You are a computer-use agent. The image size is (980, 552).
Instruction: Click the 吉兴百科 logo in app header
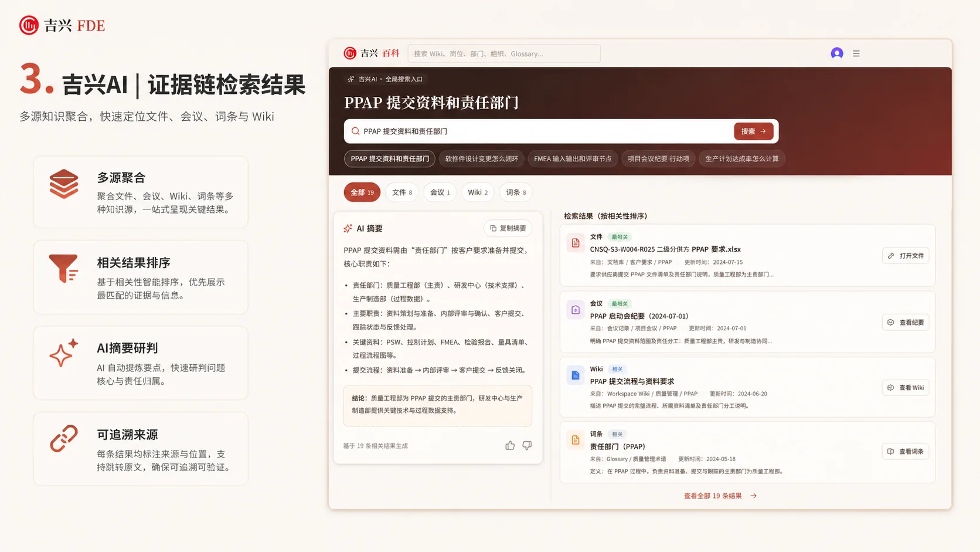coord(371,53)
